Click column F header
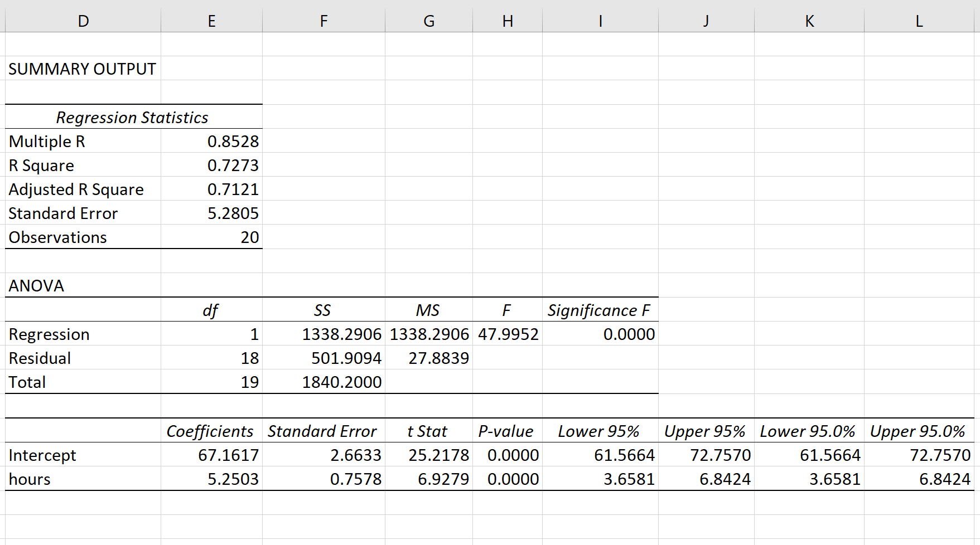980x545 pixels. 324,21
